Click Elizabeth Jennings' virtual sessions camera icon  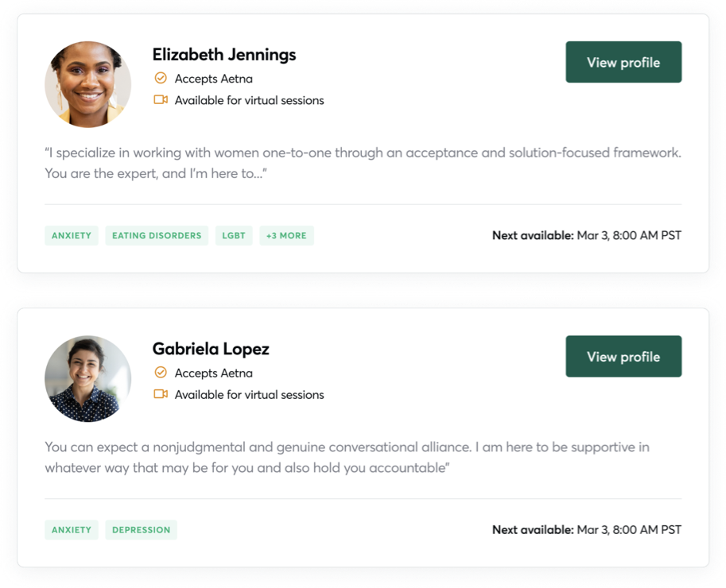[x=160, y=99]
